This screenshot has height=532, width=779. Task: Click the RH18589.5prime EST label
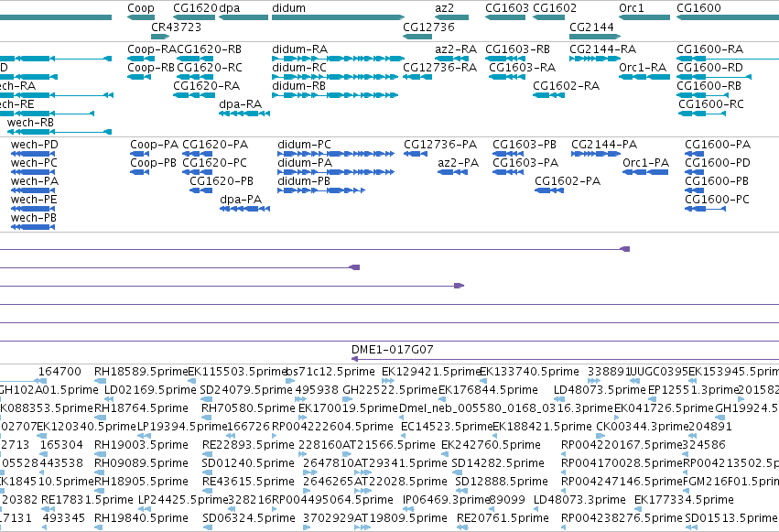coord(141,372)
